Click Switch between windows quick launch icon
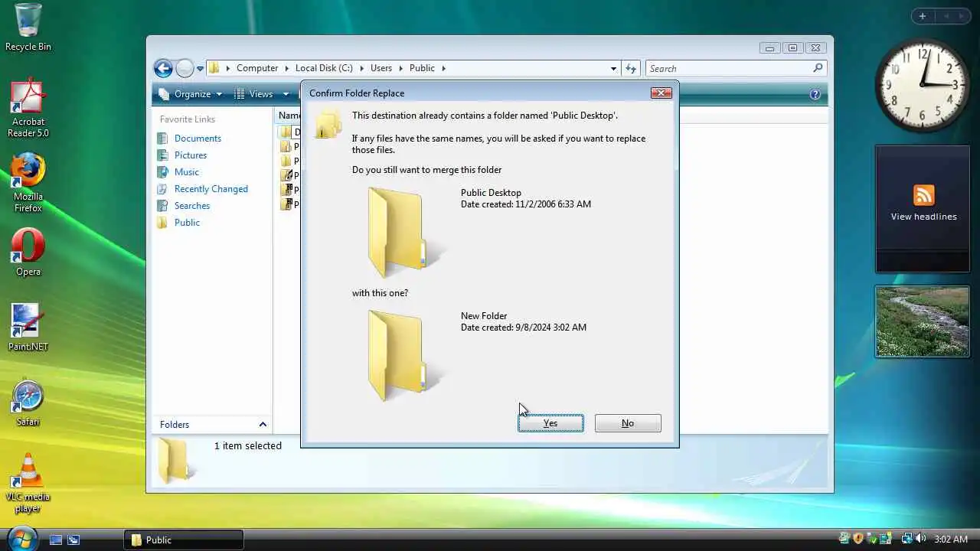 [73, 540]
